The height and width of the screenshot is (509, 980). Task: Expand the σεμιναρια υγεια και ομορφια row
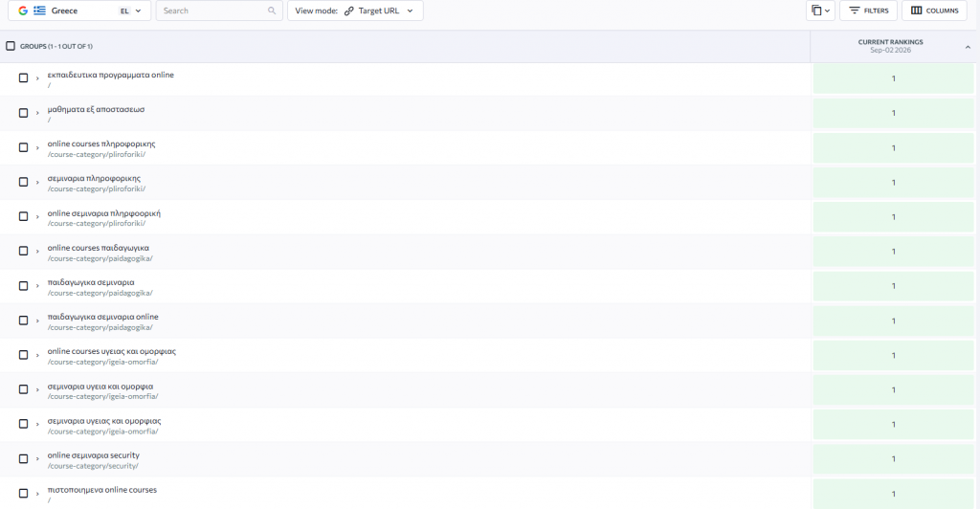coord(37,389)
